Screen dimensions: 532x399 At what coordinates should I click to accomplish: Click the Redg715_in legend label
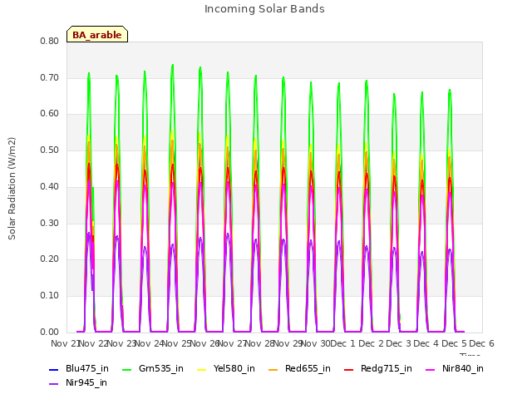coord(387,368)
